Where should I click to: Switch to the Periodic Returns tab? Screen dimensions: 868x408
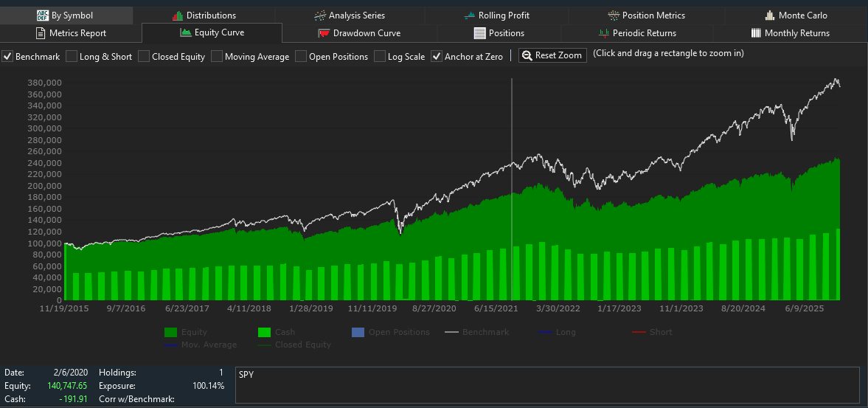pyautogui.click(x=637, y=33)
